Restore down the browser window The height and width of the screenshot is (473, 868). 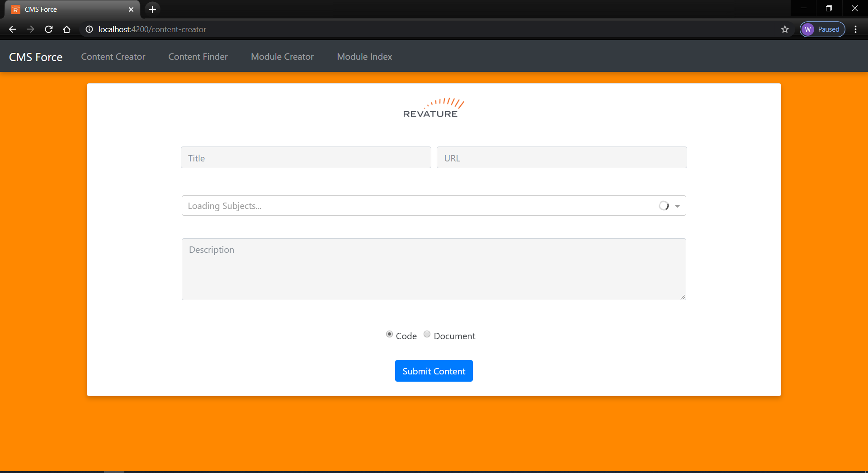829,8
